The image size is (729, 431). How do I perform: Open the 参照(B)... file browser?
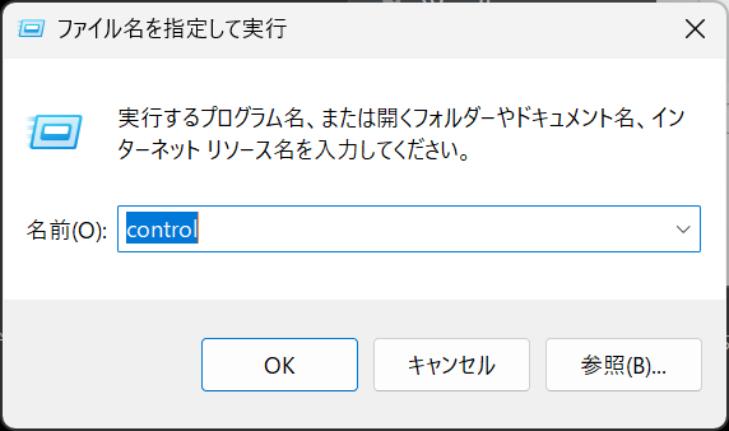623,365
